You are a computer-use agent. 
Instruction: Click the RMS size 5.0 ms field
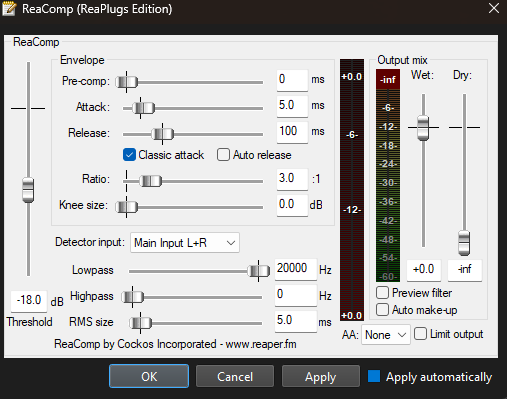[296, 321]
